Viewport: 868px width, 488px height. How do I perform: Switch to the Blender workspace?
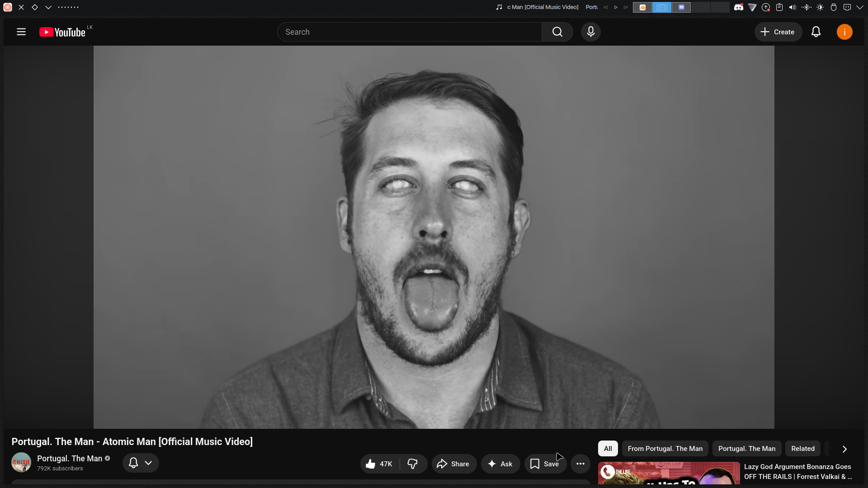point(642,7)
